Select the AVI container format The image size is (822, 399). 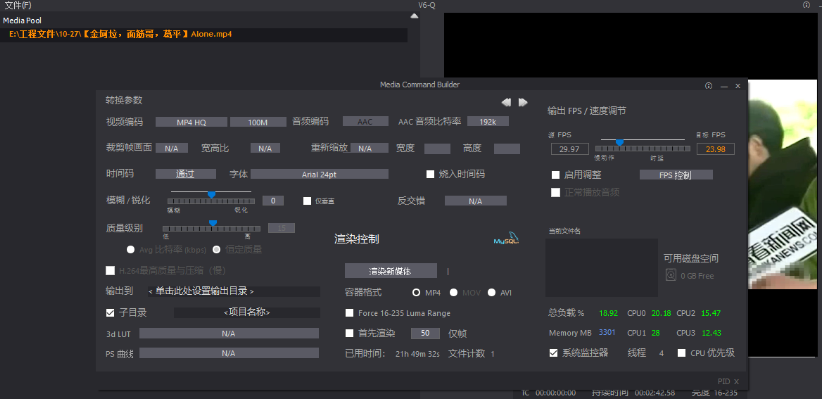click(491, 292)
